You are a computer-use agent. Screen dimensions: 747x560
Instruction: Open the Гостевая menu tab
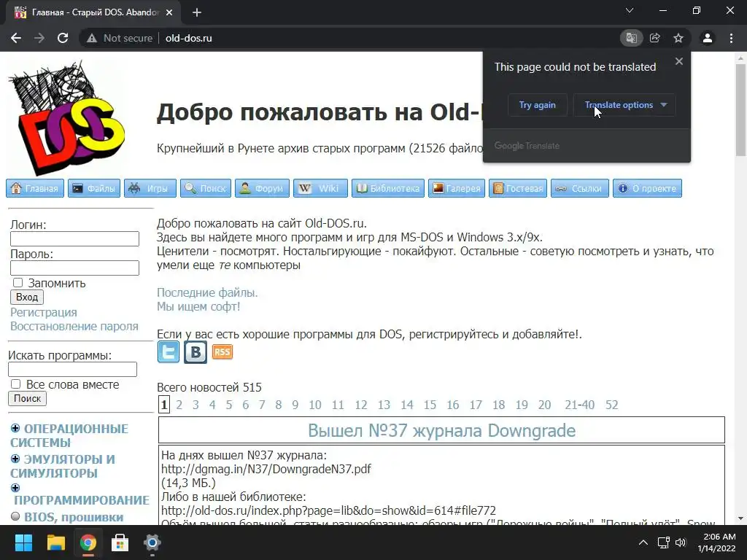[x=518, y=188]
